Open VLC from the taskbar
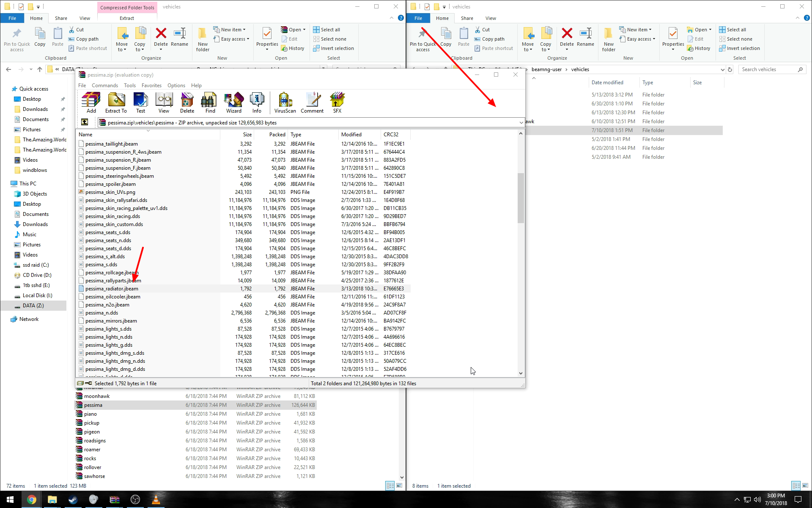This screenshot has height=508, width=812. coord(156,500)
